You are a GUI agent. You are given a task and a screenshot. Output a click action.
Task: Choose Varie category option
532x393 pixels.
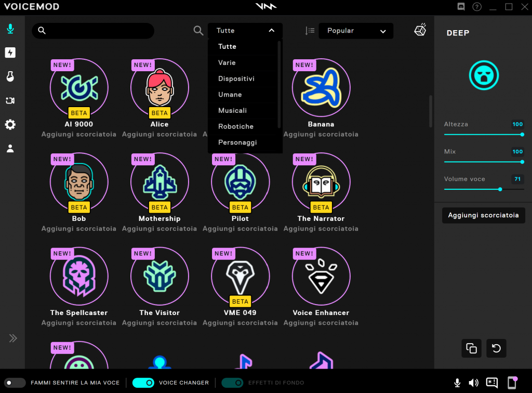(x=243, y=62)
